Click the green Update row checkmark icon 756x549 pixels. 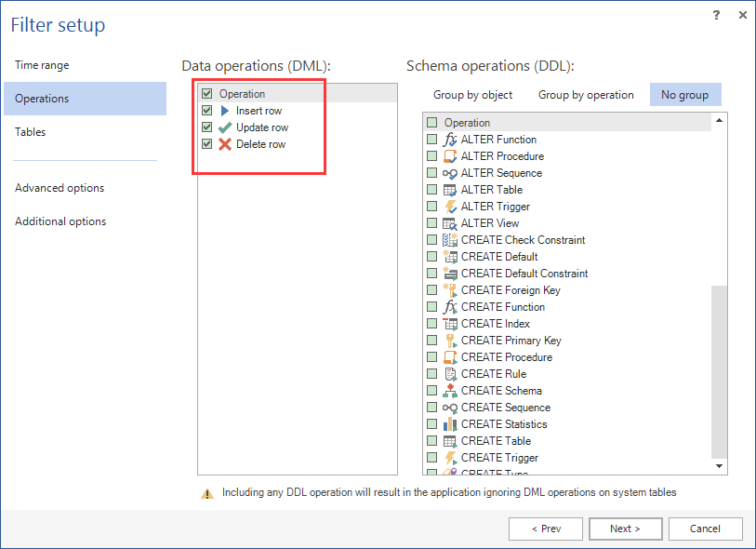(225, 127)
